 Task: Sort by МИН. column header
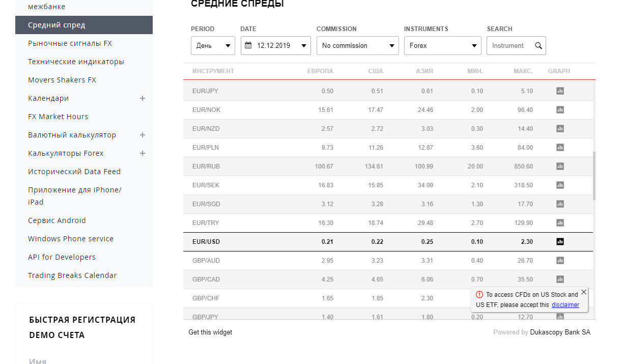point(475,71)
